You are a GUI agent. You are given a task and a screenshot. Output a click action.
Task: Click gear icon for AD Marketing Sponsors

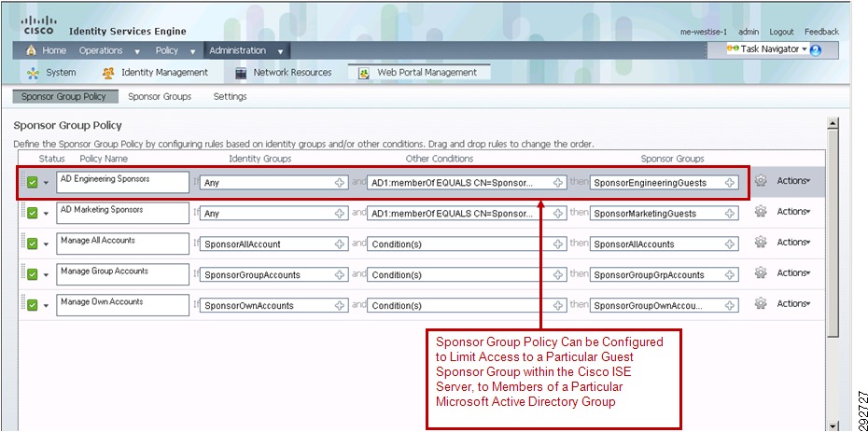[761, 211]
